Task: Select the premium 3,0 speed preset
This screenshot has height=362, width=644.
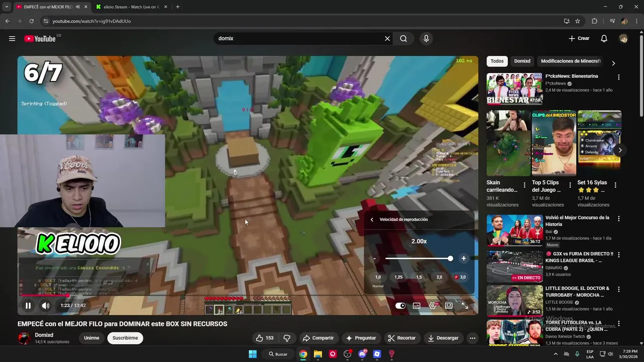Action: 460,277
